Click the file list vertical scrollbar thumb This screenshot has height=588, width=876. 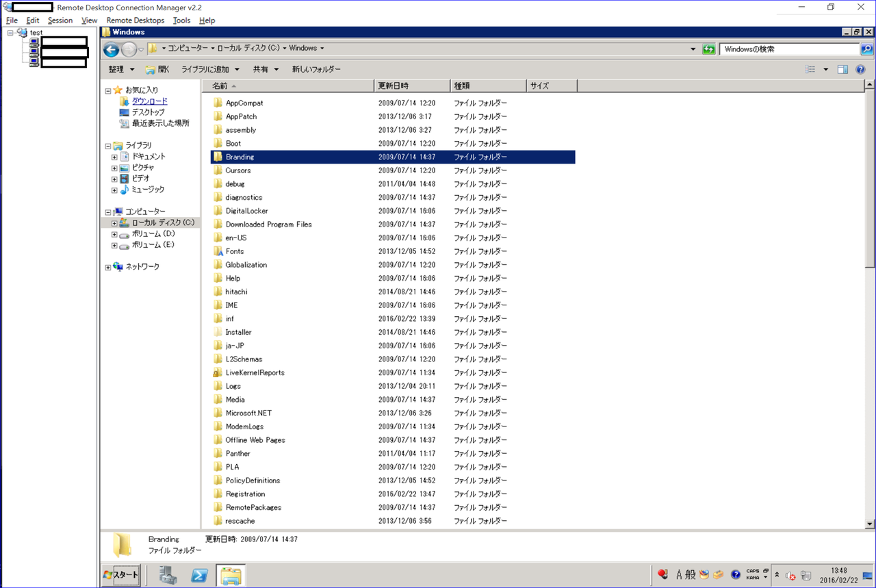pos(870,179)
